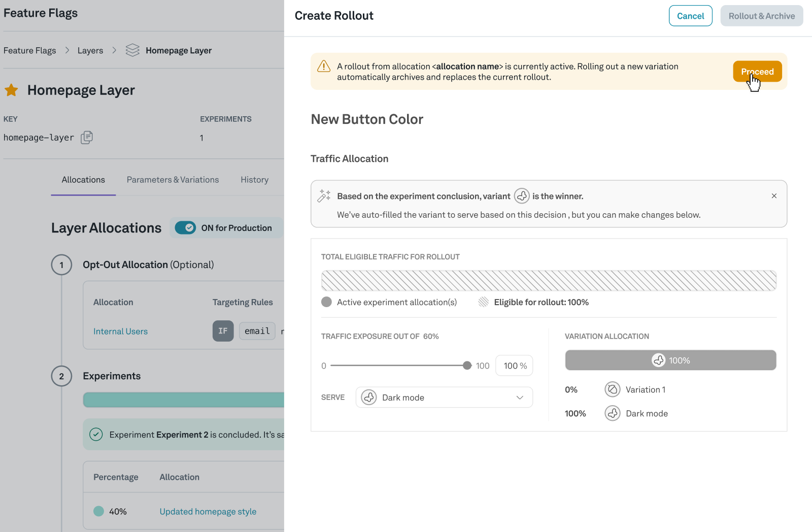The width and height of the screenshot is (812, 532).
Task: Dismiss the experiment winner notice
Action: 774,196
